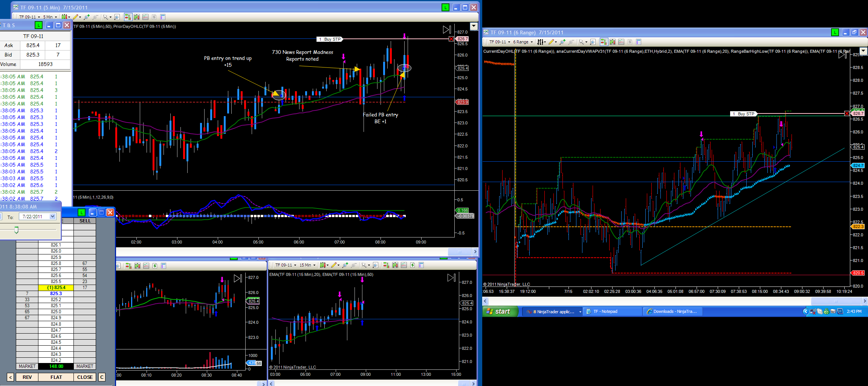Open chart style picker in 15 Min chart
This screenshot has height=386, width=868.
click(x=324, y=265)
